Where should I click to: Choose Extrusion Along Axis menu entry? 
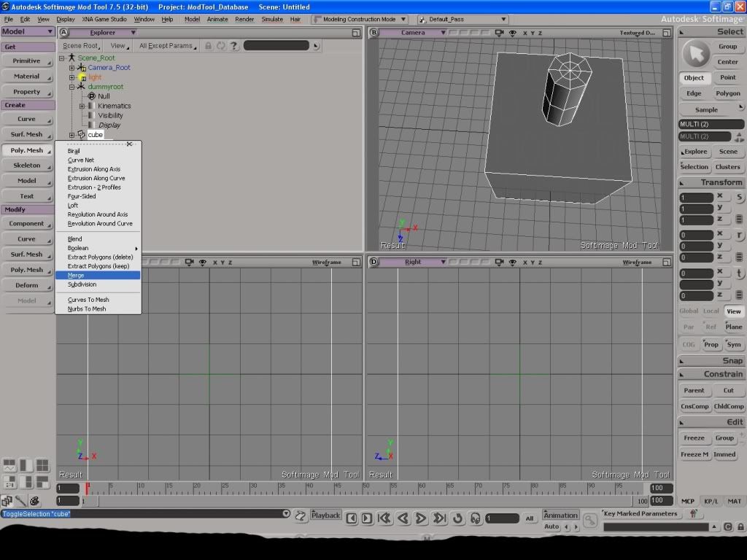tap(98, 169)
